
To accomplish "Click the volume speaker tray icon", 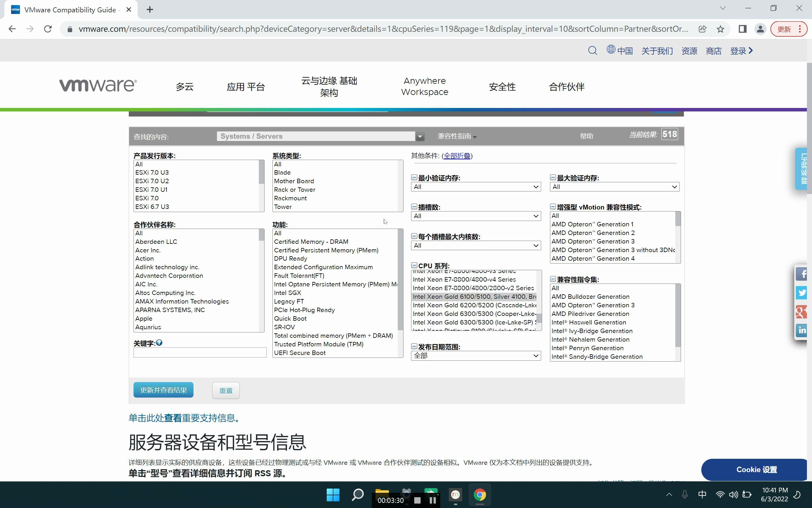I will pos(733,495).
